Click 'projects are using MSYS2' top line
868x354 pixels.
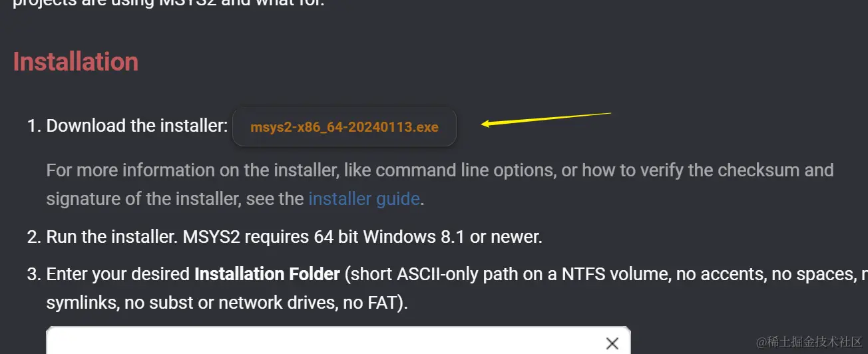pyautogui.click(x=168, y=3)
